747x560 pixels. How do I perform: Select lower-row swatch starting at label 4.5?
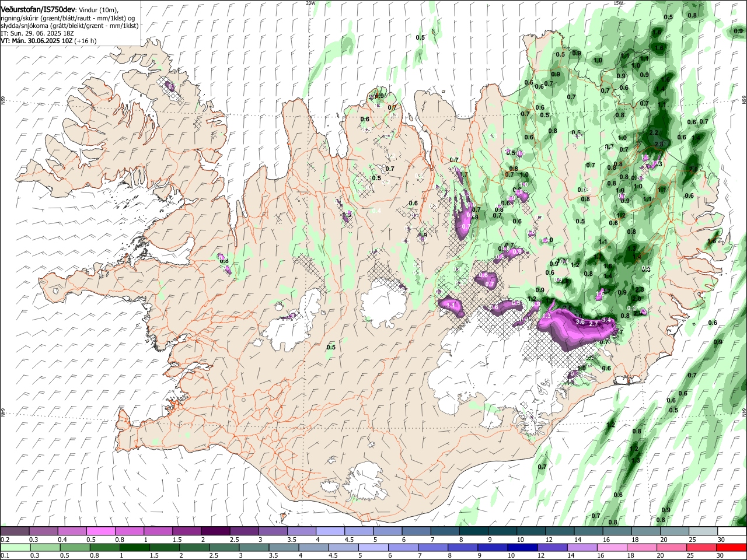tap(343, 547)
